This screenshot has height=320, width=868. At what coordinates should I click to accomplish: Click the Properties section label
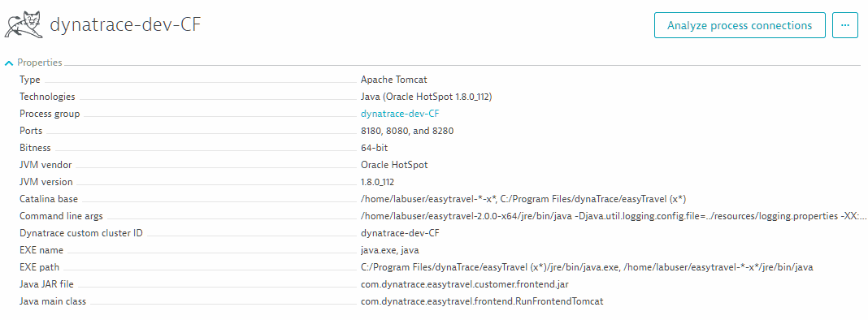point(39,63)
